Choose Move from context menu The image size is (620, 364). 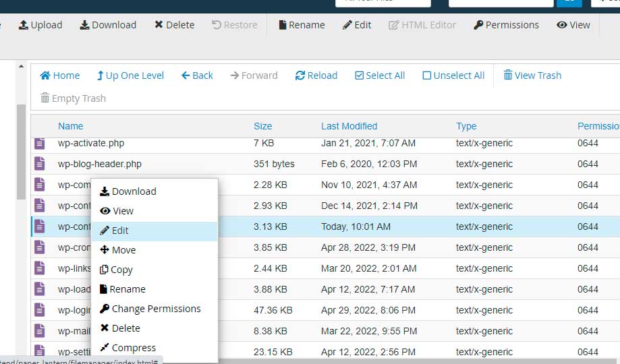pyautogui.click(x=154, y=250)
